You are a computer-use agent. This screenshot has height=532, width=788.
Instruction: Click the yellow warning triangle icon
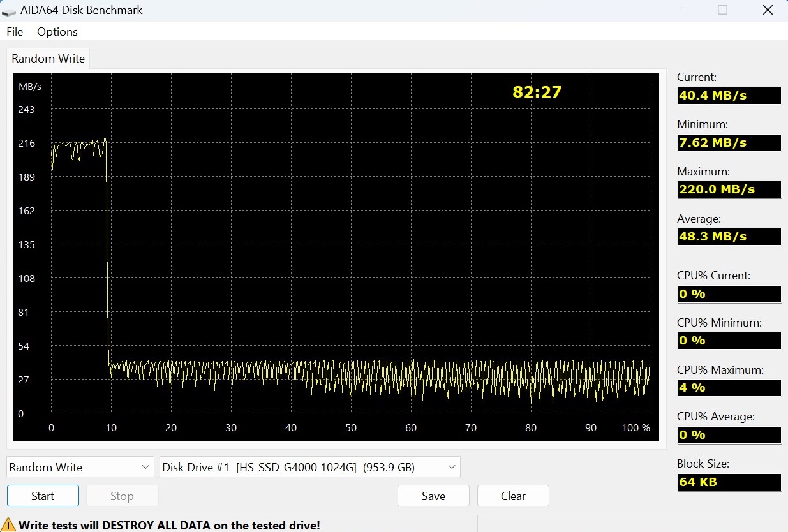pyautogui.click(x=8, y=525)
